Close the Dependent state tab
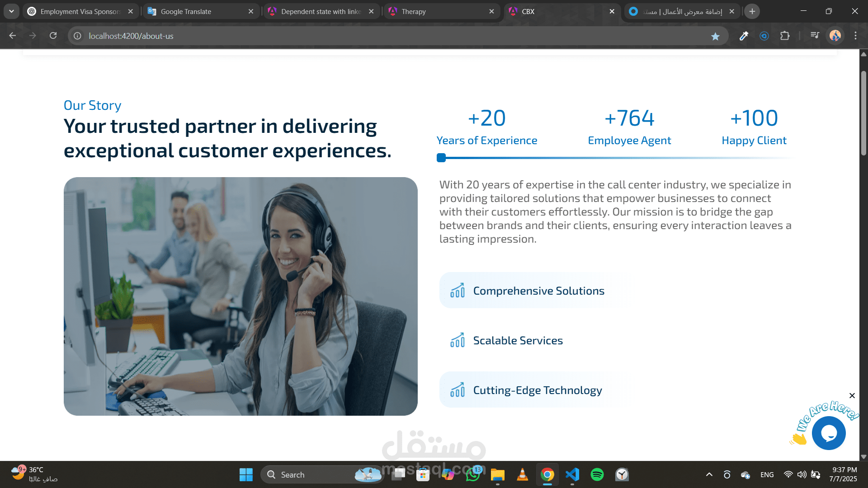Image resolution: width=868 pixels, height=488 pixels. pos(371,12)
